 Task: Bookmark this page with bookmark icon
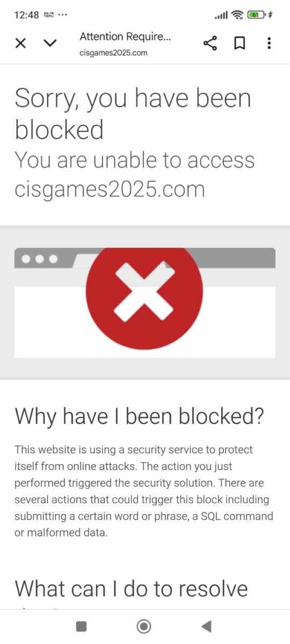pos(239,43)
